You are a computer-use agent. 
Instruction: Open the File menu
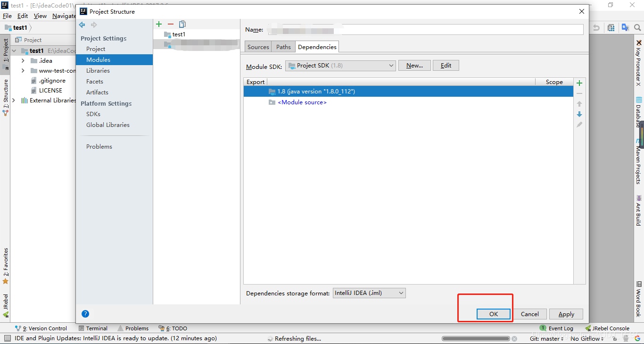[x=7, y=16]
